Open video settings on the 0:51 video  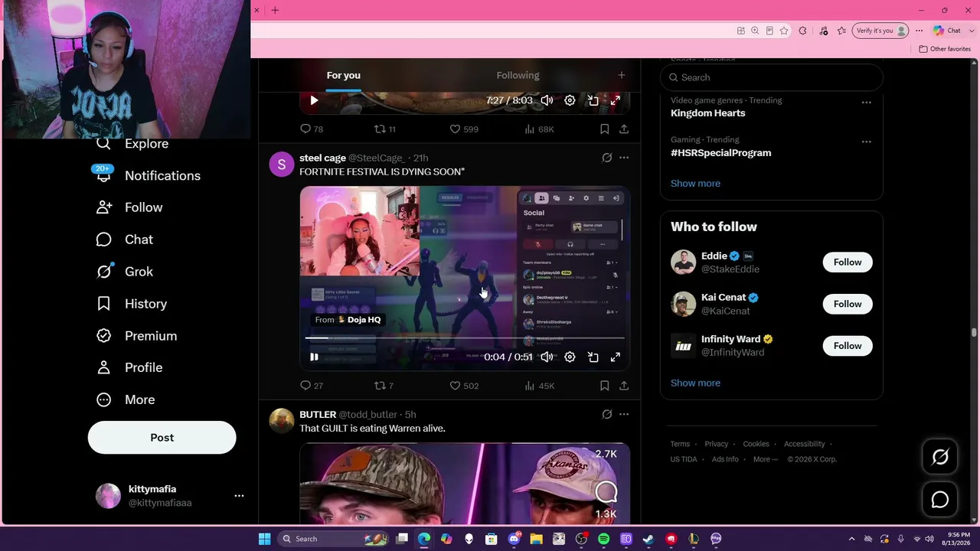click(570, 357)
